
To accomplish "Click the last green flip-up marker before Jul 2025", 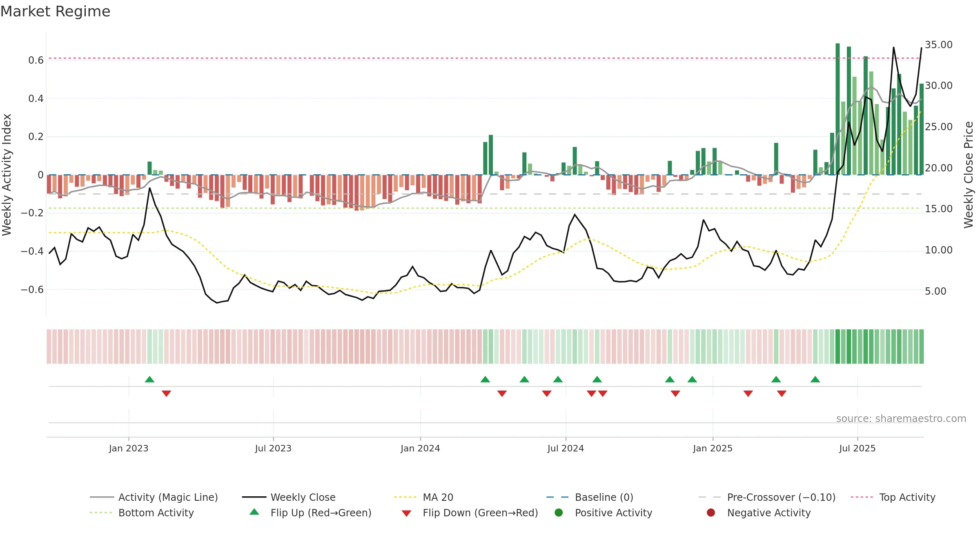I will [815, 379].
